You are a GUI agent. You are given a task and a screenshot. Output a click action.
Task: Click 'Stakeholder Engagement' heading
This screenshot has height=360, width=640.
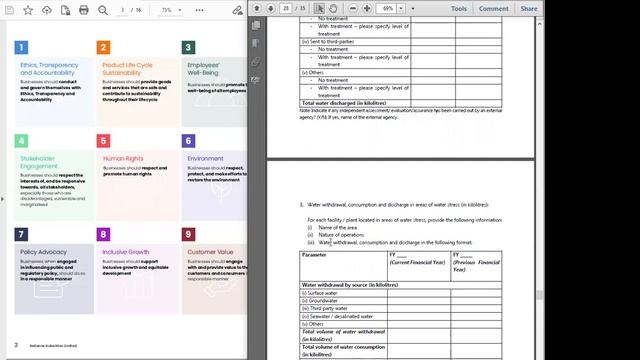pos(39,162)
